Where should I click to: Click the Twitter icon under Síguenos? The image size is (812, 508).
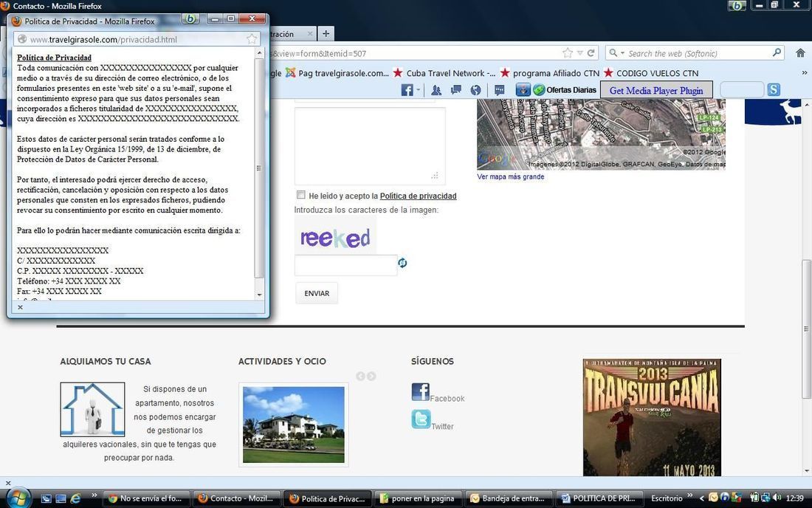coord(421,419)
